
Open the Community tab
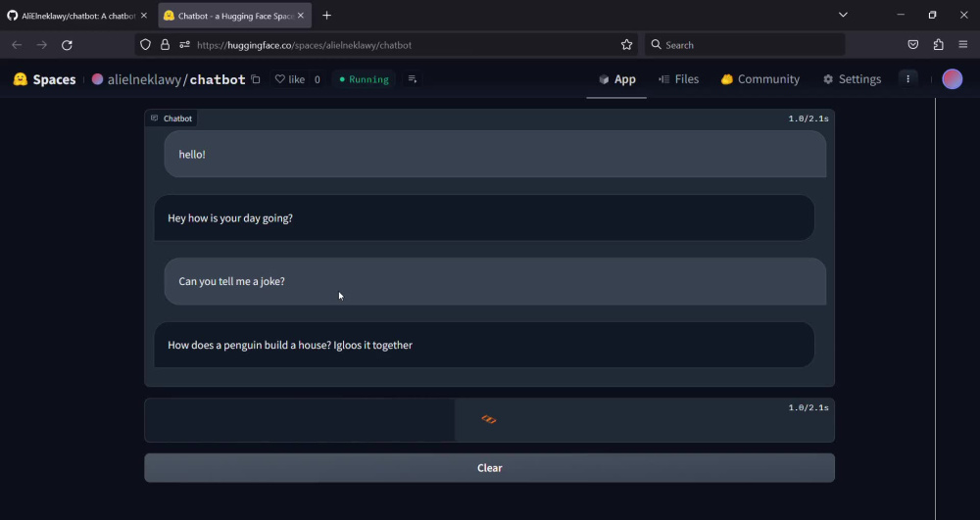[x=760, y=79]
